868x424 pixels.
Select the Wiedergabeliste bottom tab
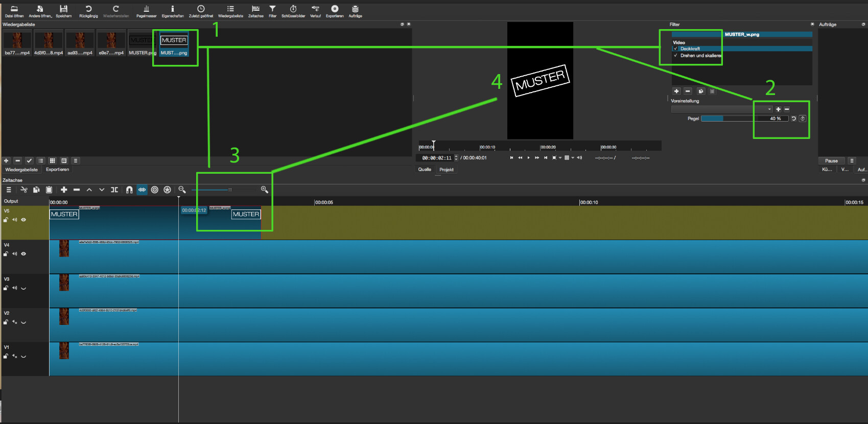[21, 170]
